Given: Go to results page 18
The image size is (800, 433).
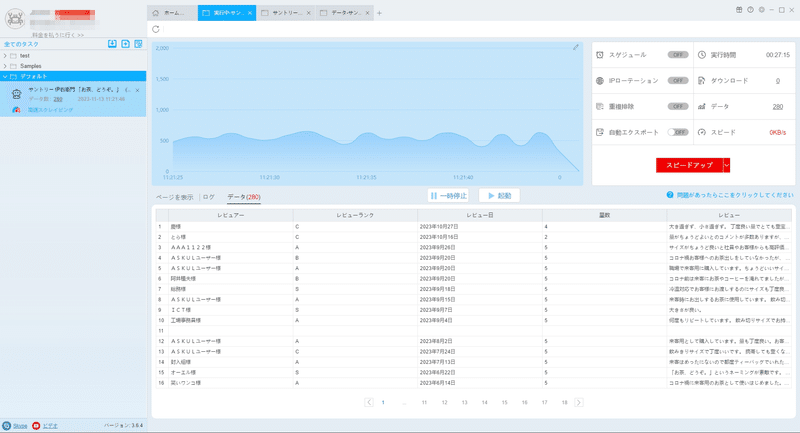Looking at the screenshot, I should click(x=564, y=402).
